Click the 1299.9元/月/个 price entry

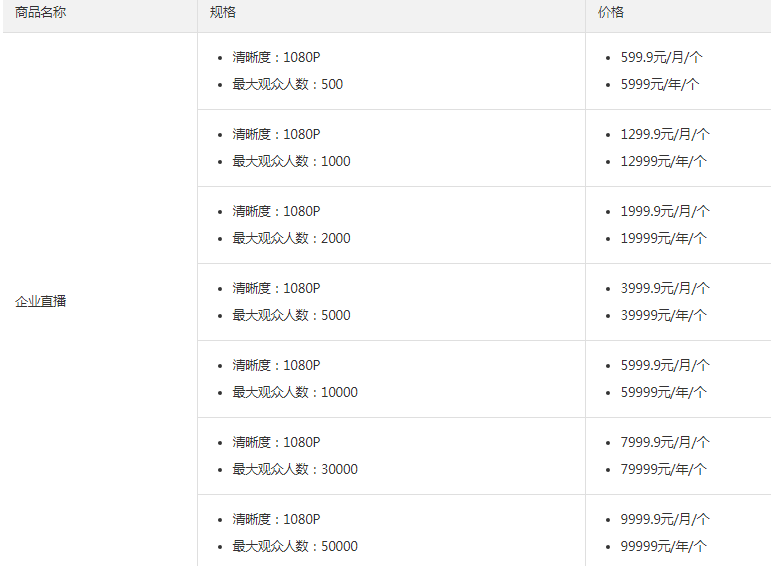[665, 134]
